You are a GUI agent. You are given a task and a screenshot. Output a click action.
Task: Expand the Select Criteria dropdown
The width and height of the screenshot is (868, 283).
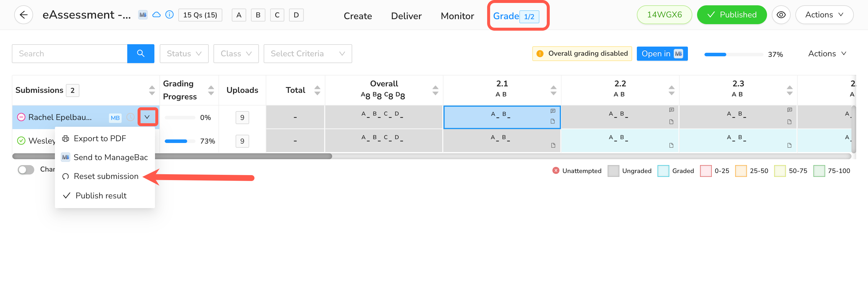[307, 53]
